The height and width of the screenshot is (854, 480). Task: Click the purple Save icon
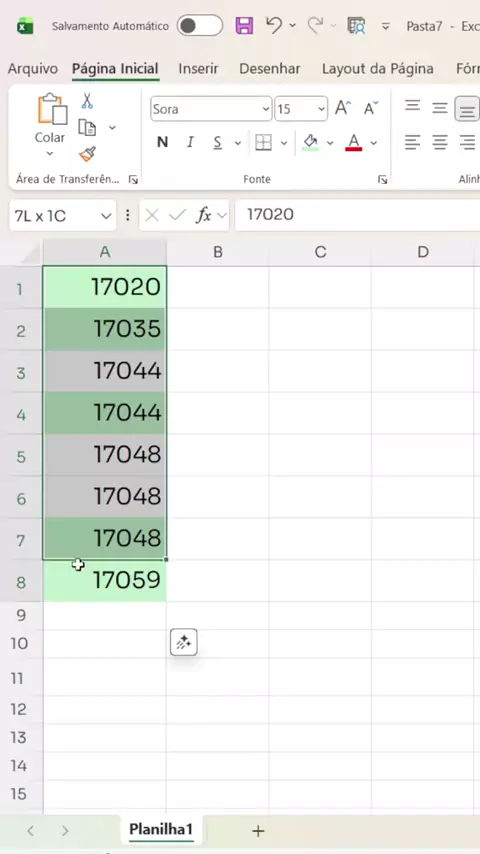244,26
